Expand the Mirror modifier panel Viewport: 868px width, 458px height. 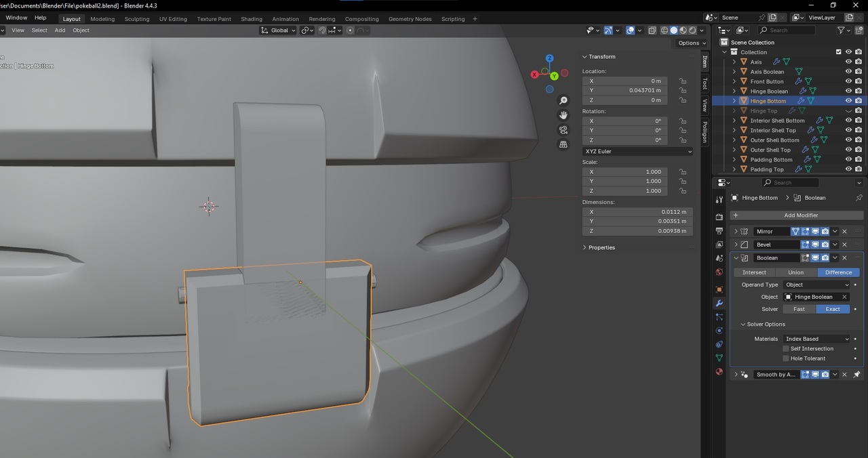(736, 232)
